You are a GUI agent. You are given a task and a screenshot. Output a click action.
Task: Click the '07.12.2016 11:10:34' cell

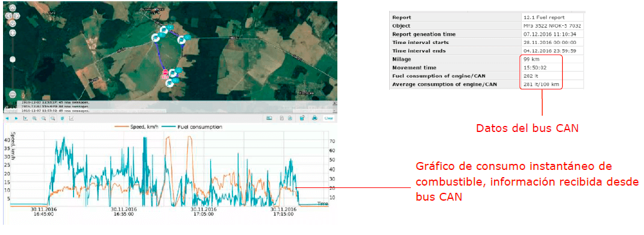coord(552,34)
